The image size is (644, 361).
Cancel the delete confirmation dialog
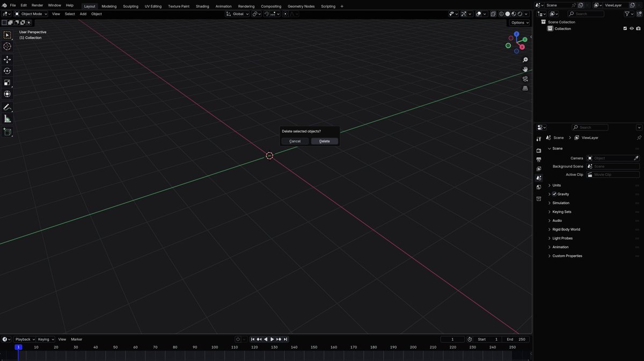coord(295,141)
